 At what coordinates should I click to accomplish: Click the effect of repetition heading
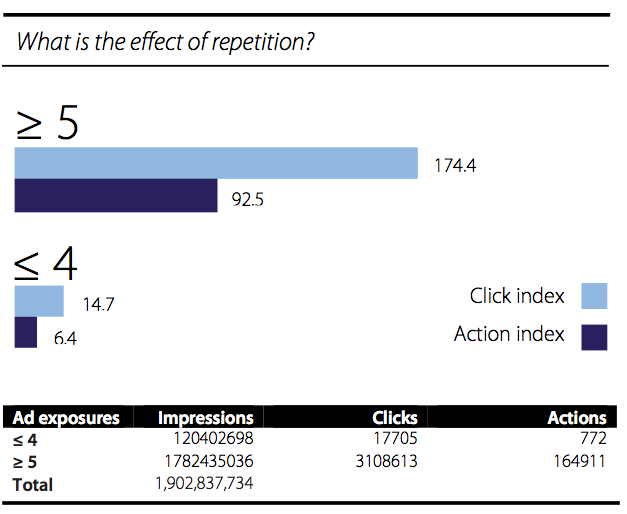coord(165,42)
